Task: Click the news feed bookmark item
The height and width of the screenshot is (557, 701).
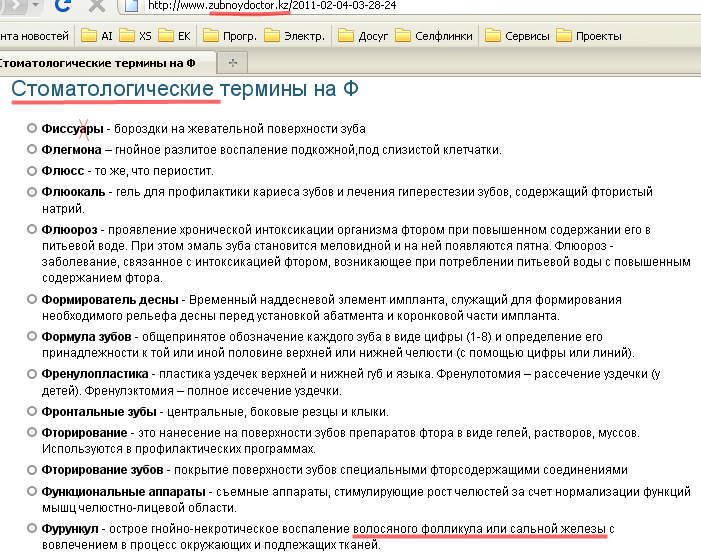Action: coord(34,36)
